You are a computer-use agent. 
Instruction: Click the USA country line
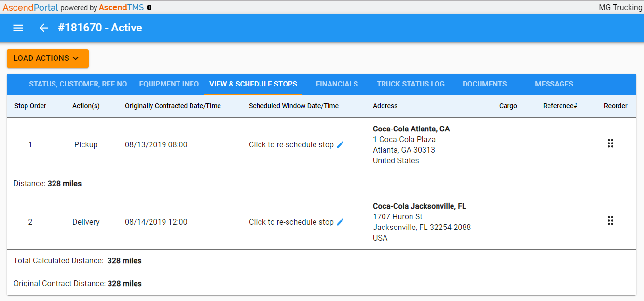pos(380,238)
